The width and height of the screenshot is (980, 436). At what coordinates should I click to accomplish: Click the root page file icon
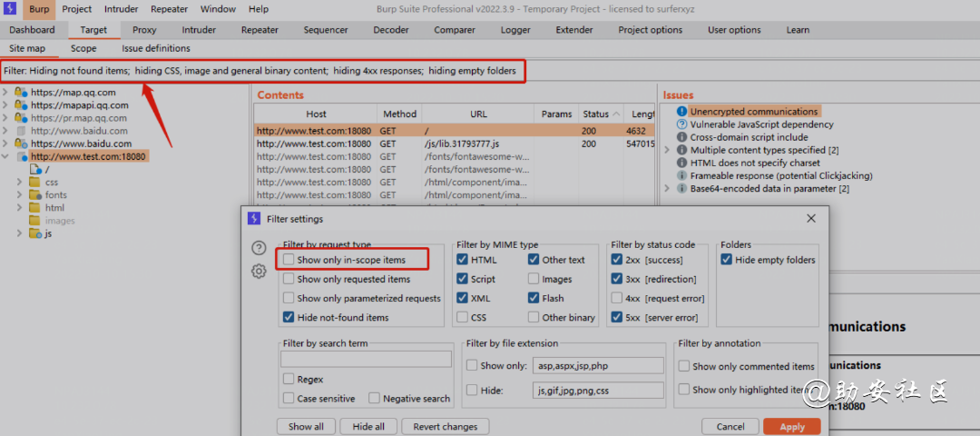coord(35,169)
